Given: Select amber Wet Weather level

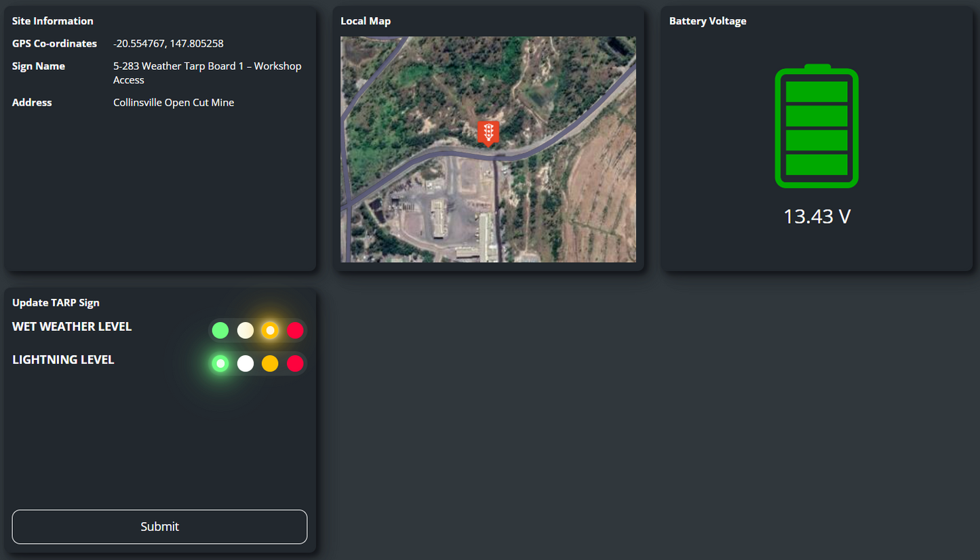Looking at the screenshot, I should (270, 331).
